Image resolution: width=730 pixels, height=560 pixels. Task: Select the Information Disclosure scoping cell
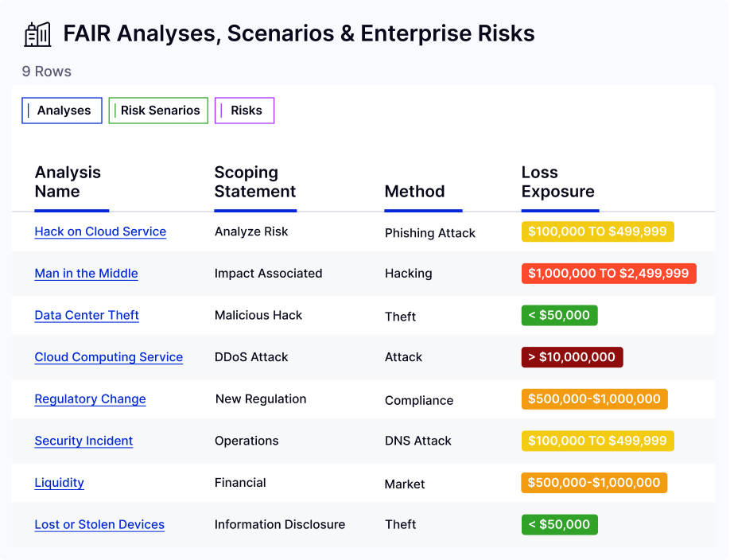pyautogui.click(x=280, y=524)
